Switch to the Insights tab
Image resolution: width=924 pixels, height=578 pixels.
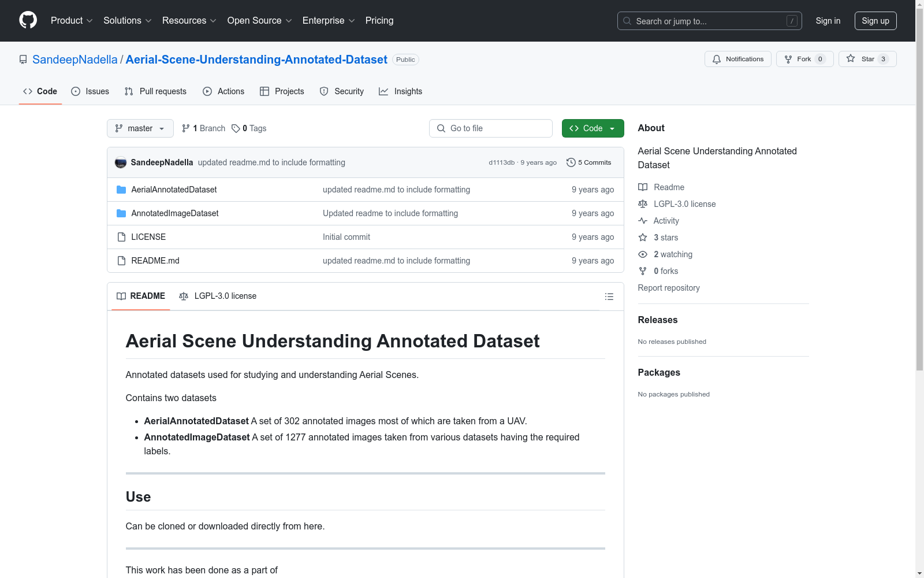[x=401, y=91]
